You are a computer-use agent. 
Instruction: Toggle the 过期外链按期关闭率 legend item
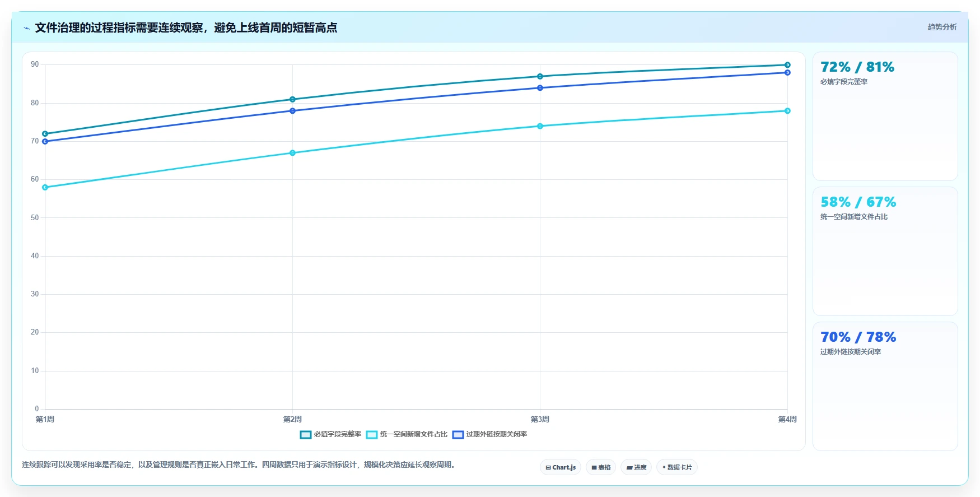[x=490, y=434]
